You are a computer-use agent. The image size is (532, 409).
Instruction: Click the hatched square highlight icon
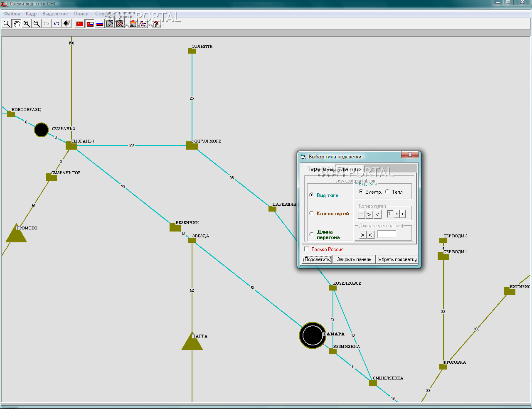(x=110, y=24)
